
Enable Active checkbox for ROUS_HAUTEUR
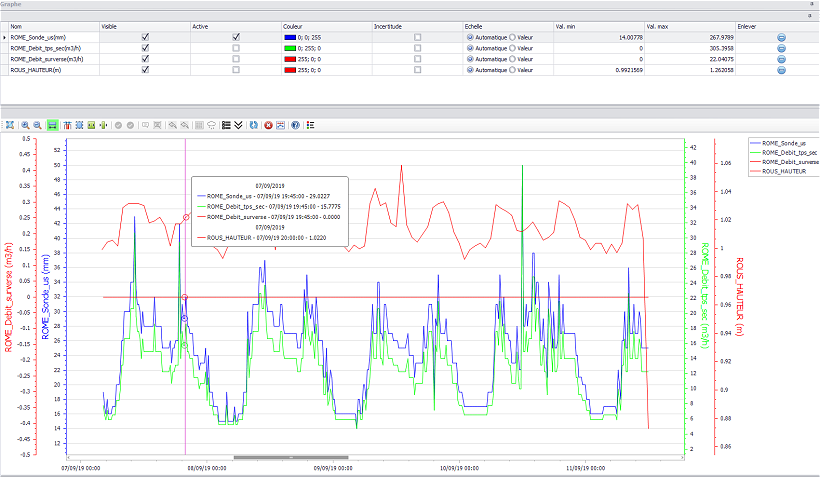(236, 70)
